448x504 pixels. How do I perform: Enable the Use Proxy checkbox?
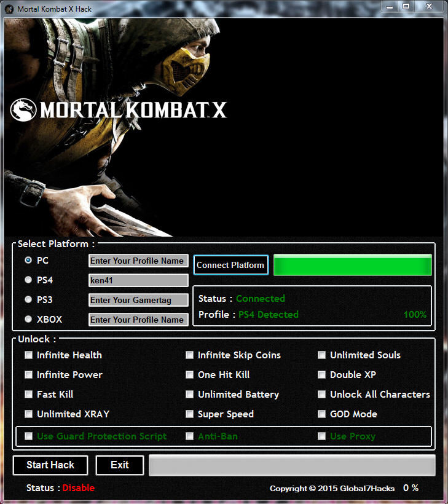[321, 436]
